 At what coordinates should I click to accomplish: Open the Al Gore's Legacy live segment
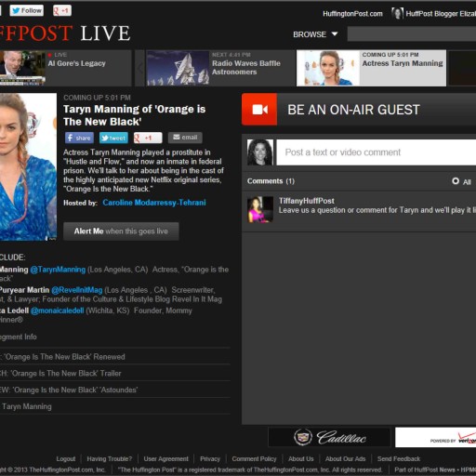(x=65, y=68)
